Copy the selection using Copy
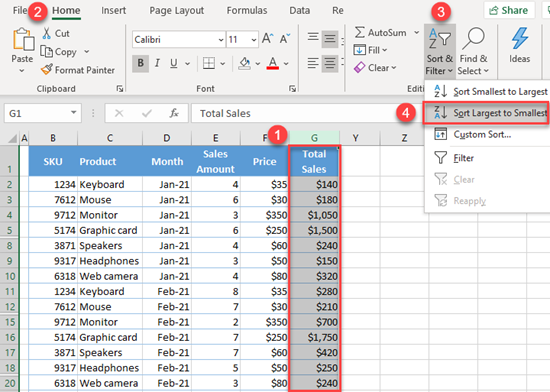550x392 pixels. (59, 52)
